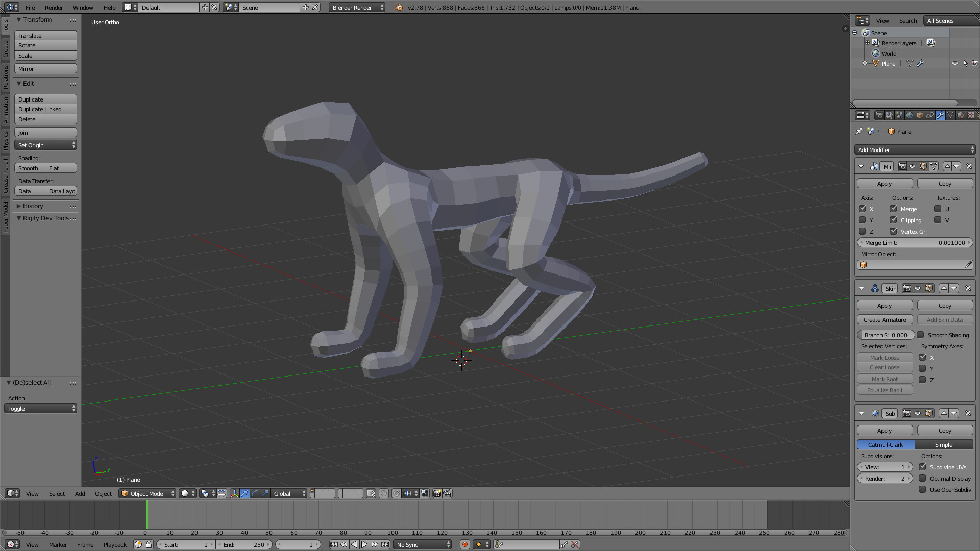Click the OpenGL render image camera icon

tap(437, 493)
